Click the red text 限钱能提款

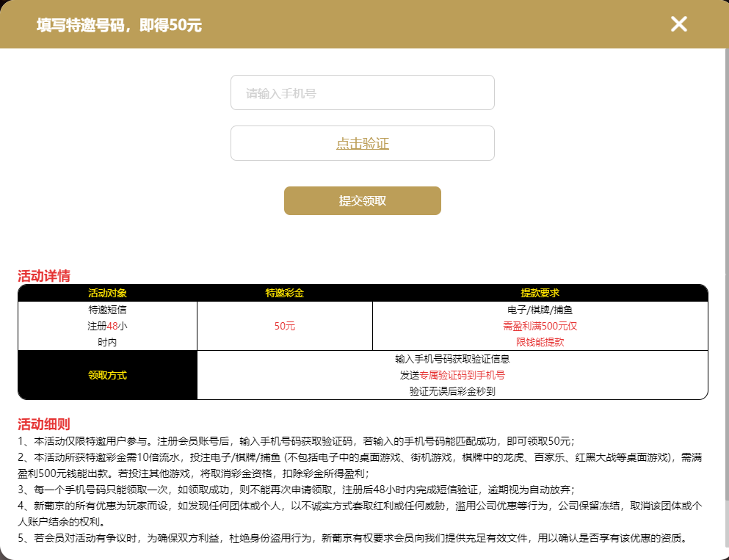[540, 343]
